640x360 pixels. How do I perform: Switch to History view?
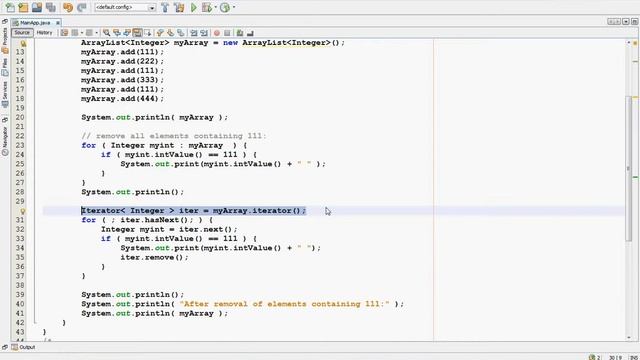[x=44, y=33]
